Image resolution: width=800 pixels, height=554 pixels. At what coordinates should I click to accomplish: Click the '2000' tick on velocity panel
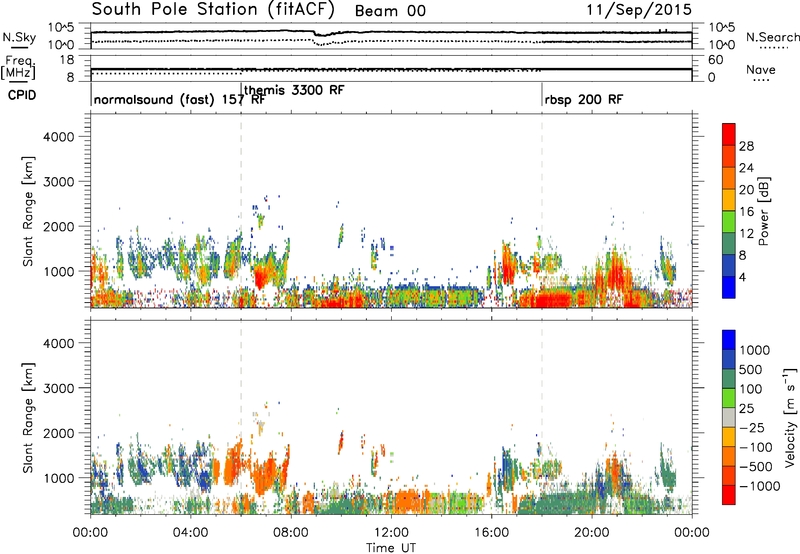(58, 433)
